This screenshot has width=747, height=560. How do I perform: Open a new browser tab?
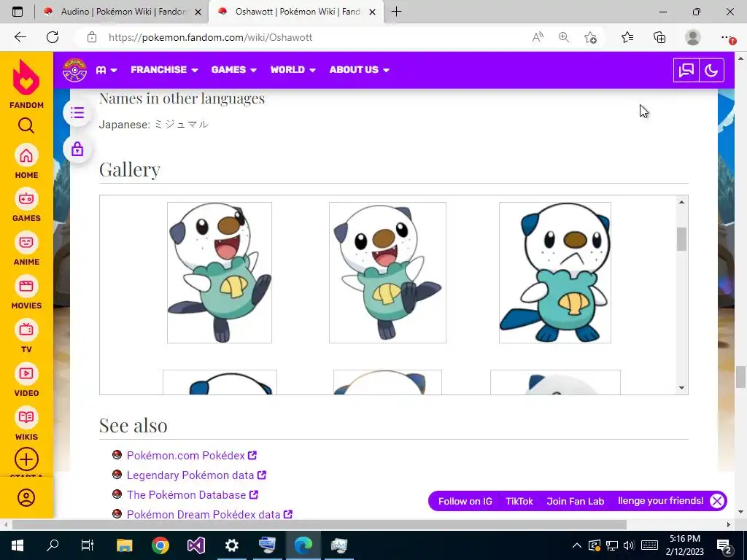(x=396, y=12)
